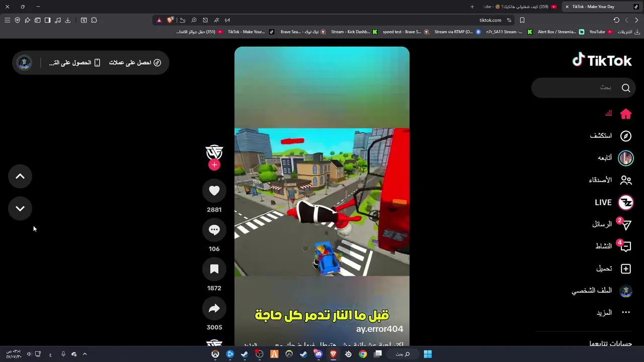Open the TikTok home feed (لك)
Screen dimensions: 644x362
pyautogui.click(x=618, y=114)
